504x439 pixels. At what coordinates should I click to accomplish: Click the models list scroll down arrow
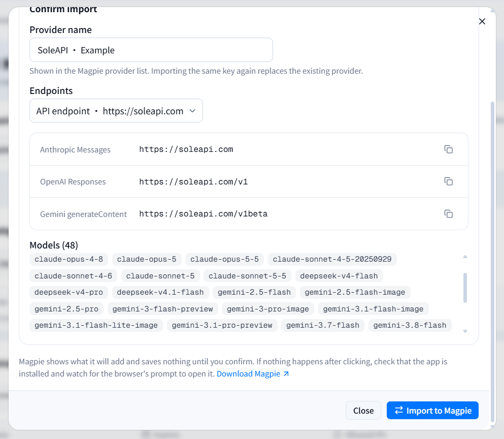pos(465,331)
